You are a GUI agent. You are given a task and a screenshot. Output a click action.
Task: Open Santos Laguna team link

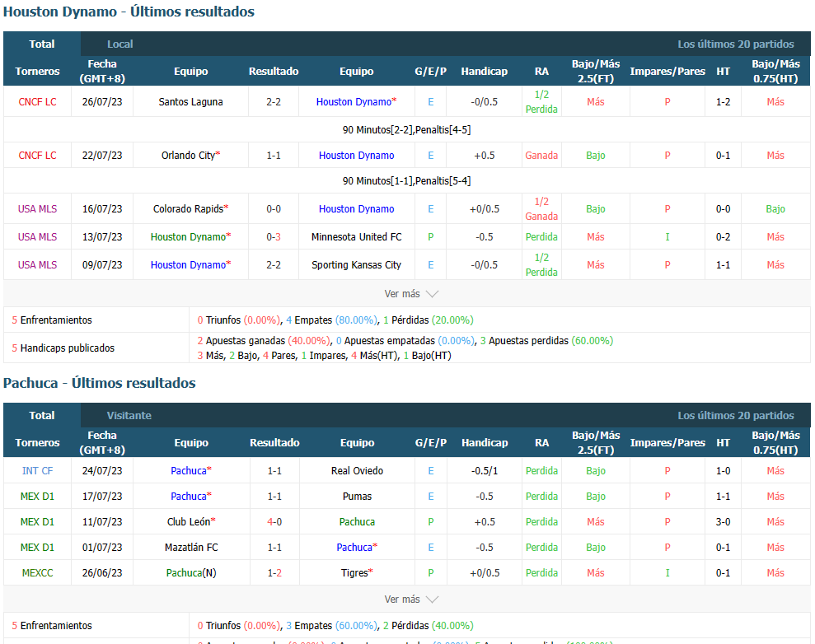[x=190, y=102]
